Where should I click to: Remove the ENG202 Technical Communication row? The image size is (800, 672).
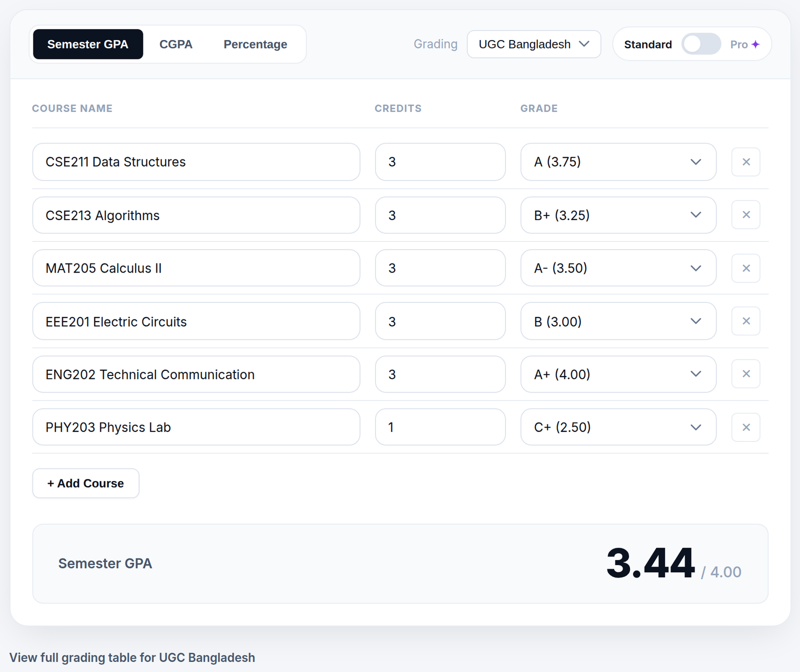pyautogui.click(x=745, y=374)
